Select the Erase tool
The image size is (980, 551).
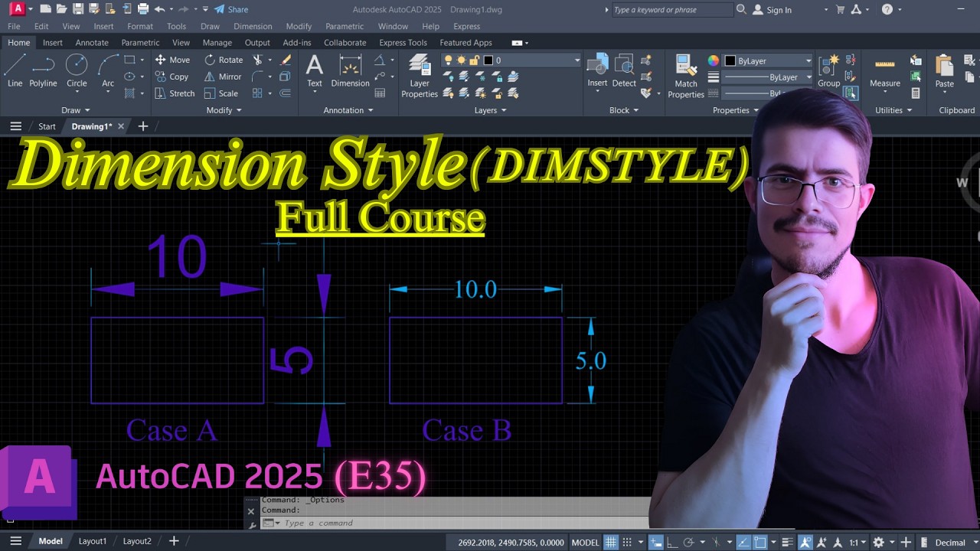tap(286, 60)
